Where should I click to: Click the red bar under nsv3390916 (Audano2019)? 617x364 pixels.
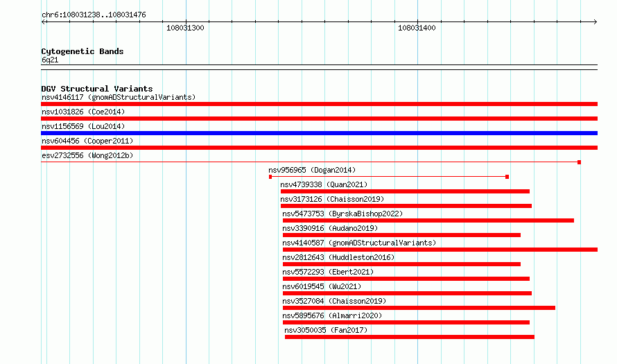pyautogui.click(x=401, y=235)
